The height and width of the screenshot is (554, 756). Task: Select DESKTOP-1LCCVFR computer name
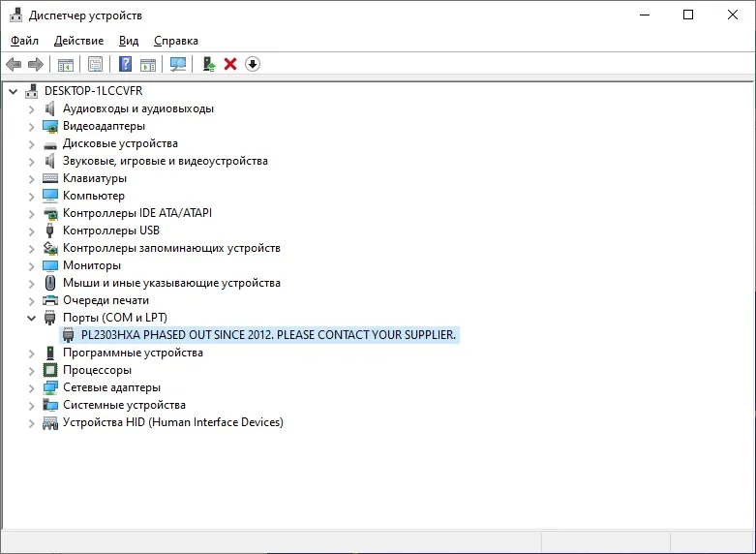tap(94, 91)
